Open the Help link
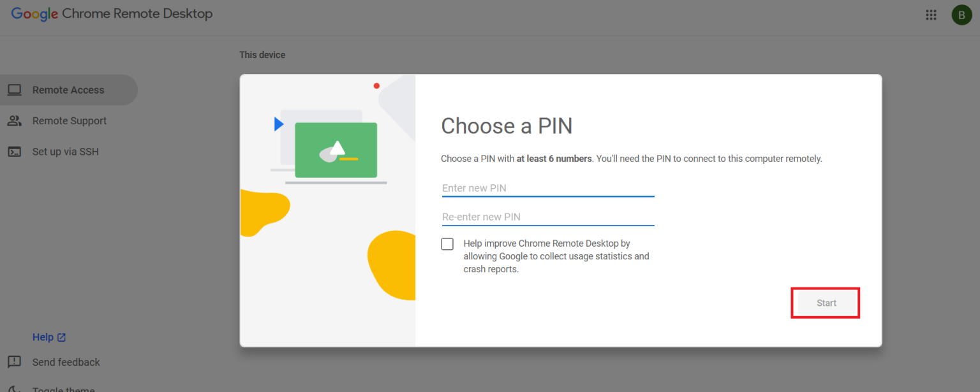Image resolution: width=980 pixels, height=392 pixels. click(42, 337)
